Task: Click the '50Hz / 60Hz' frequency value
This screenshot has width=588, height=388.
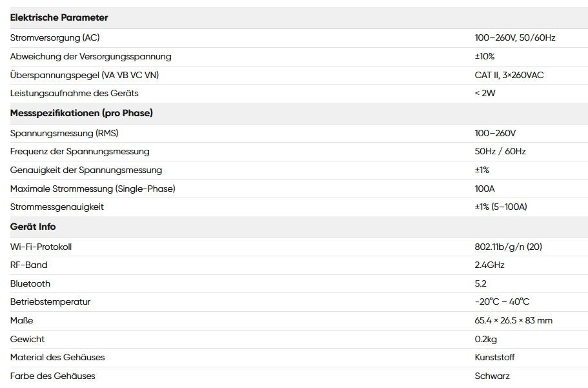Action: [x=500, y=152]
